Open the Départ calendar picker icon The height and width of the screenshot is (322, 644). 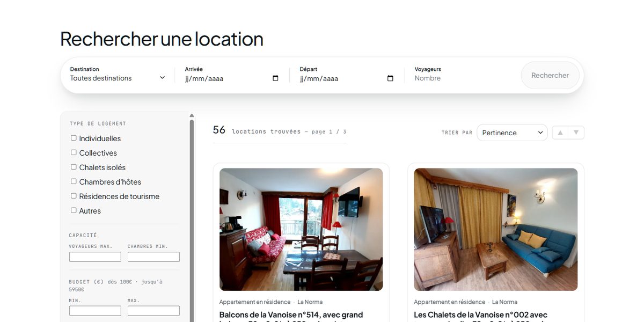click(390, 78)
